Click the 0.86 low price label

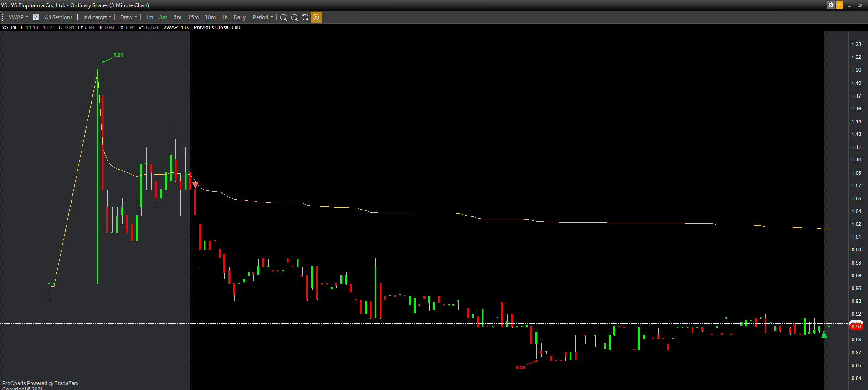pyautogui.click(x=521, y=368)
